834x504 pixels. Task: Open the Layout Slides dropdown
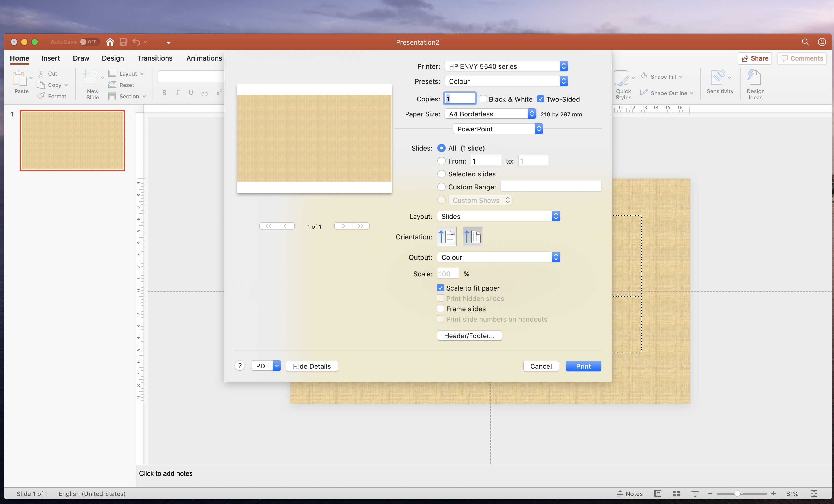(498, 216)
